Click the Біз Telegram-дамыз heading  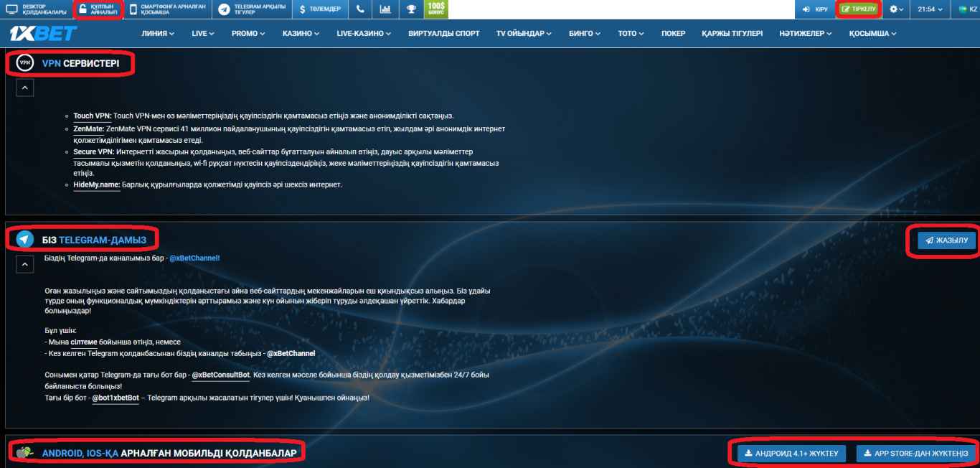(94, 239)
